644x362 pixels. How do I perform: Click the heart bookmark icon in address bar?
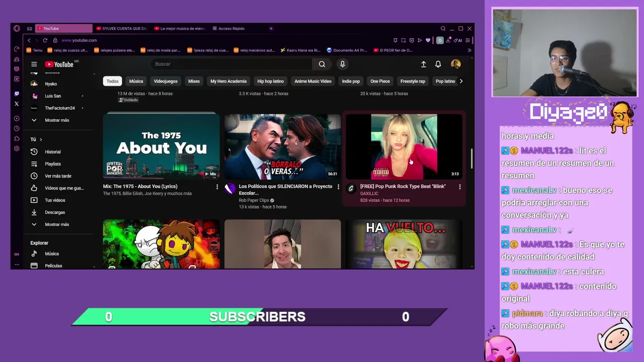[428, 40]
